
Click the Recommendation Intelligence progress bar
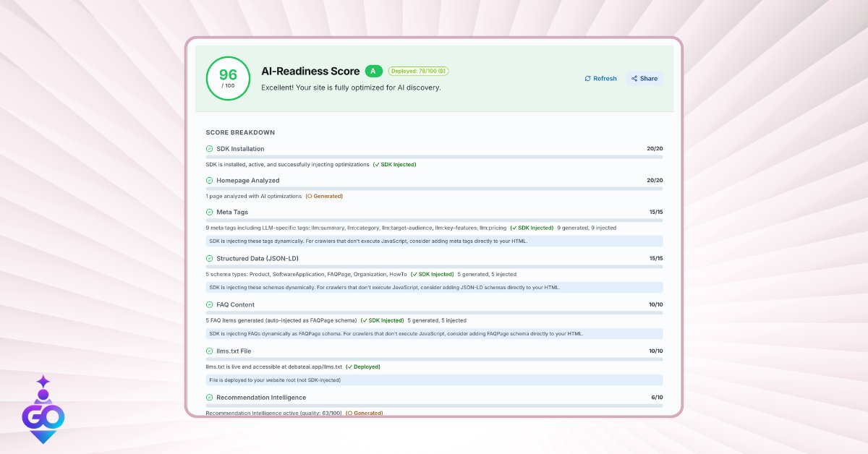pos(434,406)
